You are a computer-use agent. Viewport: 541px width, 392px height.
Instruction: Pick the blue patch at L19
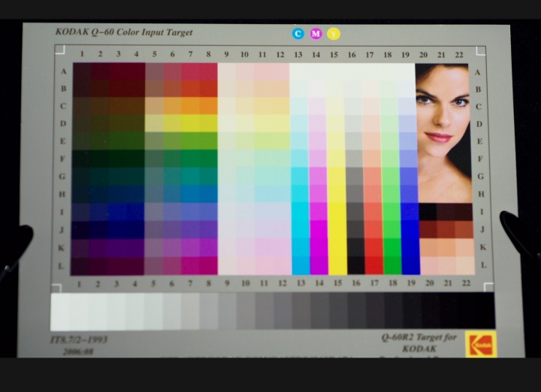(x=411, y=265)
